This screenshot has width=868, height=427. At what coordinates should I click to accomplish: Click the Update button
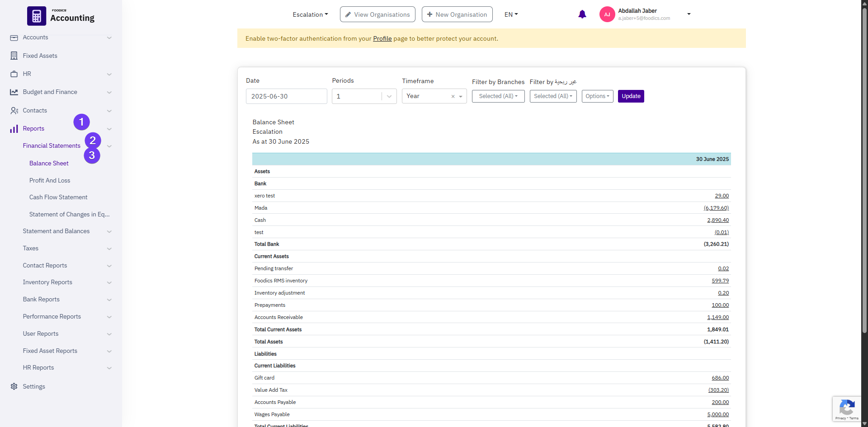coord(631,96)
